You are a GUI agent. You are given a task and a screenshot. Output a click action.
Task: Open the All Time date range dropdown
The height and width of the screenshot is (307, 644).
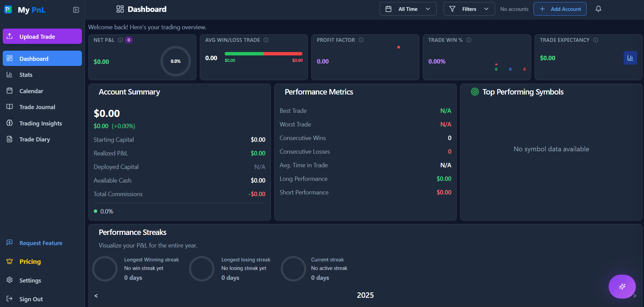407,9
